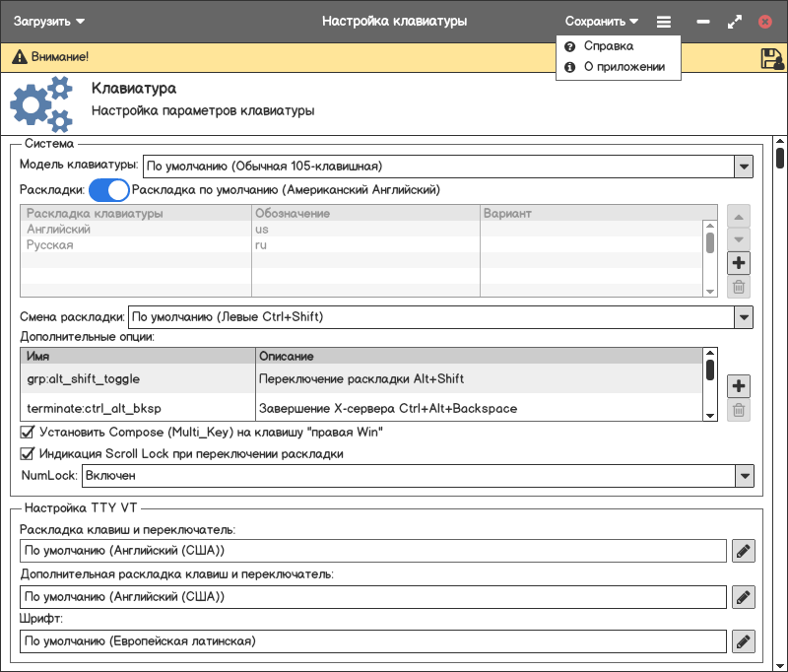Open the Загрузить menu button
This screenshot has height=672, width=788.
(x=48, y=21)
